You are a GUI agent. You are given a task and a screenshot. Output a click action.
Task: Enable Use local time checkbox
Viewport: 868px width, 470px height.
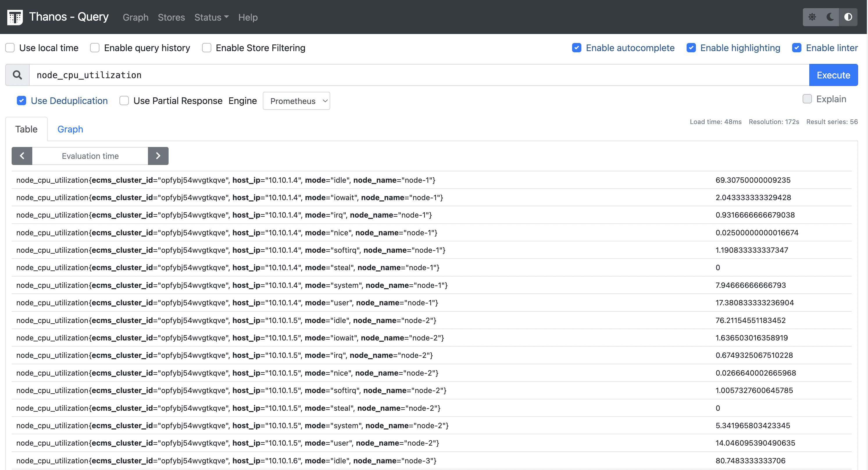pos(10,48)
